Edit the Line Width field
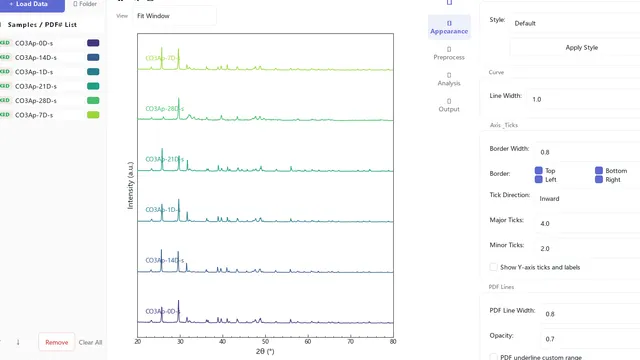Screen dimensions: 640x360 coord(584,99)
